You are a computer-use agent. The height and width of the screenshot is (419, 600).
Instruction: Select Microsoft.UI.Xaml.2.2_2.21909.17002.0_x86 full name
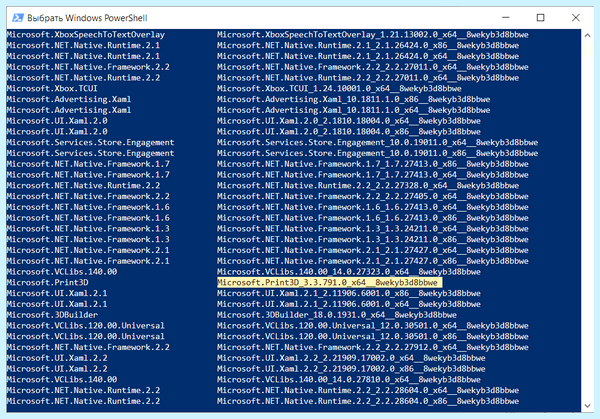pyautogui.click(x=351, y=369)
